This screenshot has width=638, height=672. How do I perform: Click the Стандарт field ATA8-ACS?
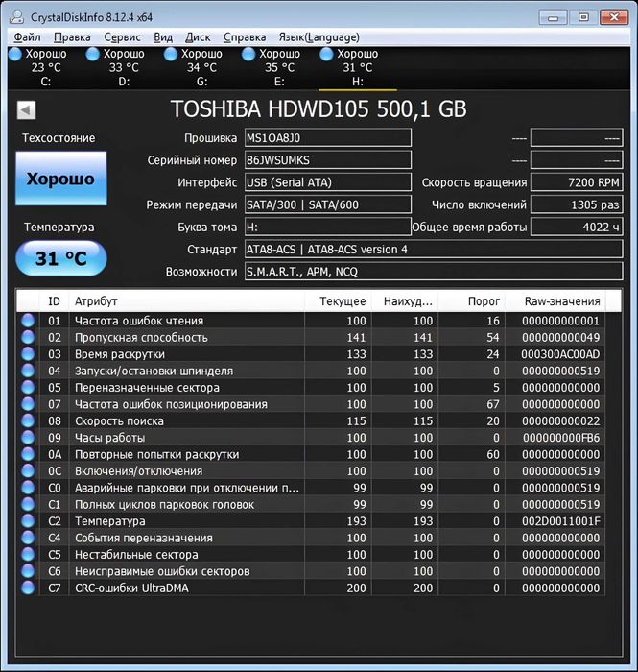(434, 250)
